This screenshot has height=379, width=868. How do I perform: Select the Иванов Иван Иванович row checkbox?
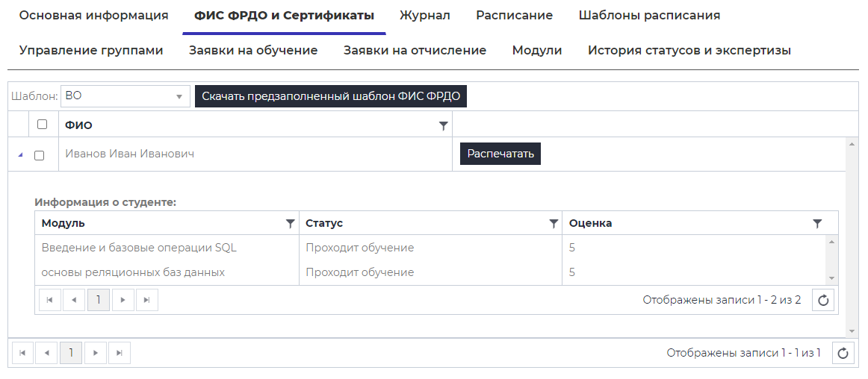tap(40, 155)
